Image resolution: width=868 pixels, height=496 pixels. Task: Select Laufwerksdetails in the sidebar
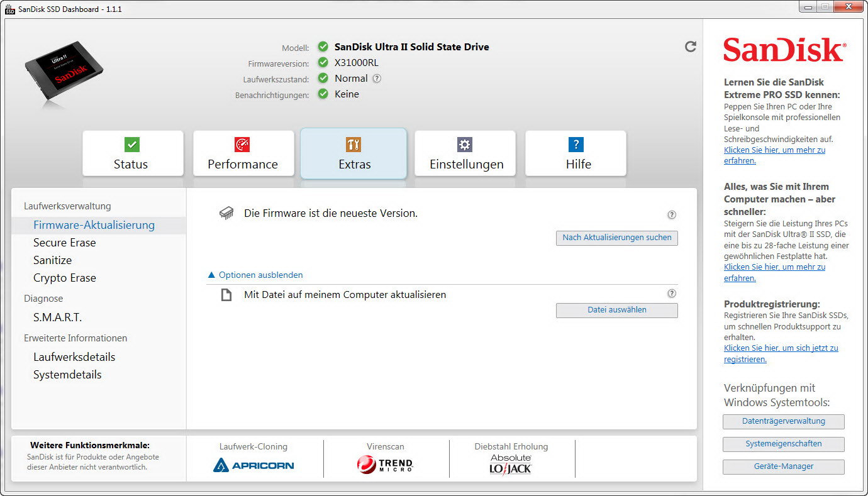[74, 357]
